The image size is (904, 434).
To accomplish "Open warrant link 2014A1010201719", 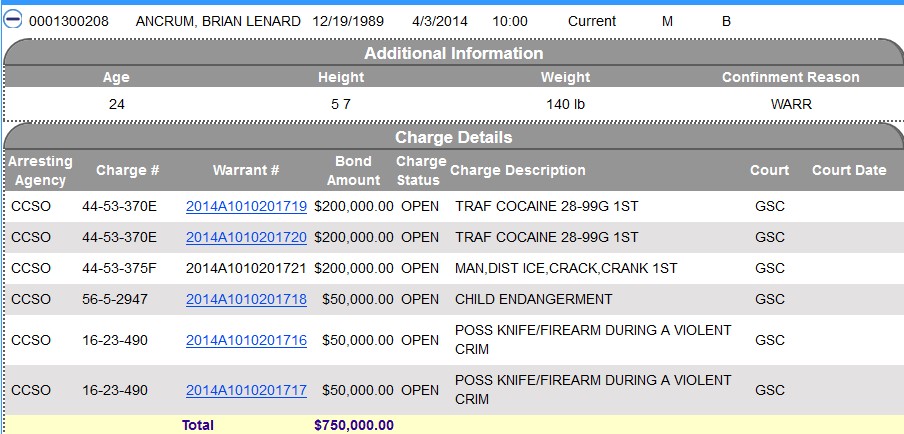I will click(x=246, y=206).
